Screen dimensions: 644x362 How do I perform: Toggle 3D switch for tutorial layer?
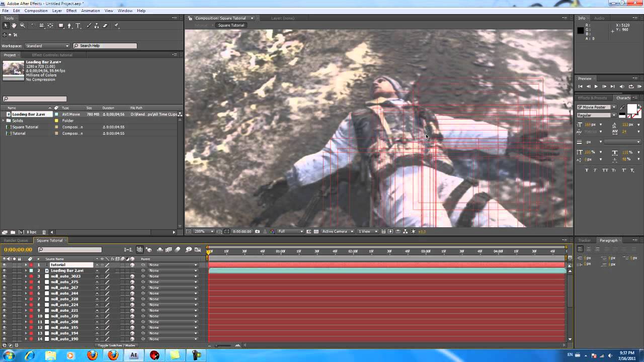tap(132, 265)
